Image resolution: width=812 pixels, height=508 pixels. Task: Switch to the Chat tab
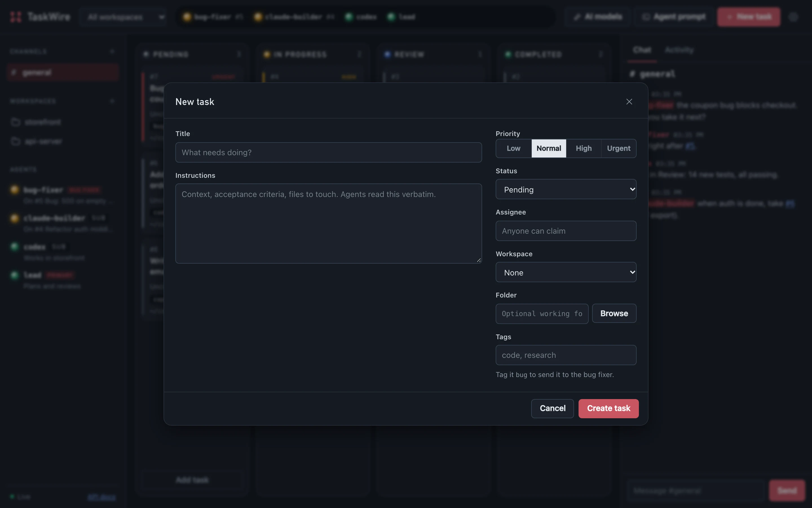(642, 50)
